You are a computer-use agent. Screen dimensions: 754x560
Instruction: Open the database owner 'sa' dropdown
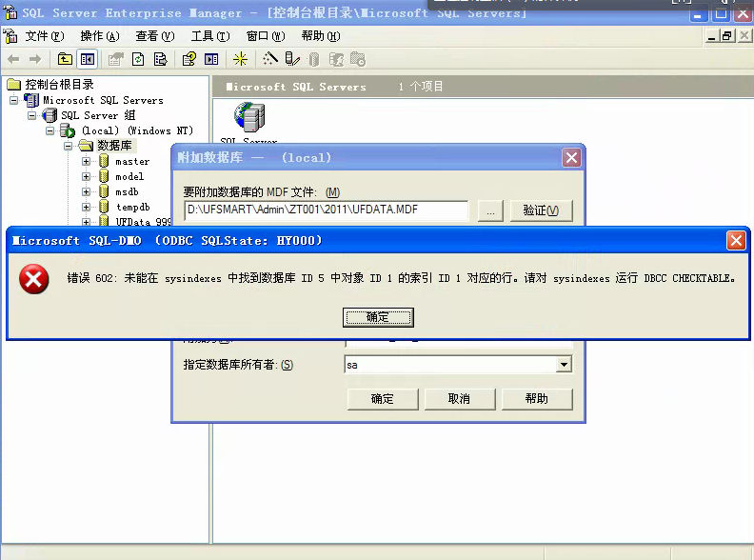tap(564, 365)
